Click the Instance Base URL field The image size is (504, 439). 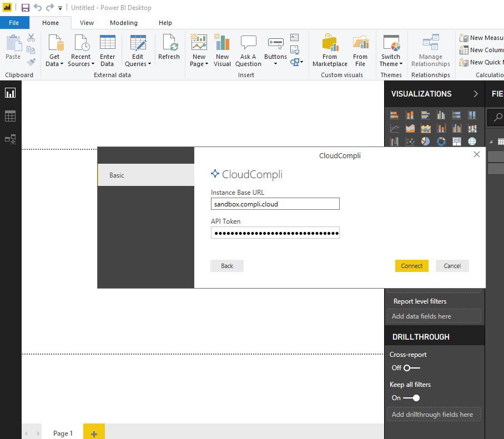(x=275, y=204)
